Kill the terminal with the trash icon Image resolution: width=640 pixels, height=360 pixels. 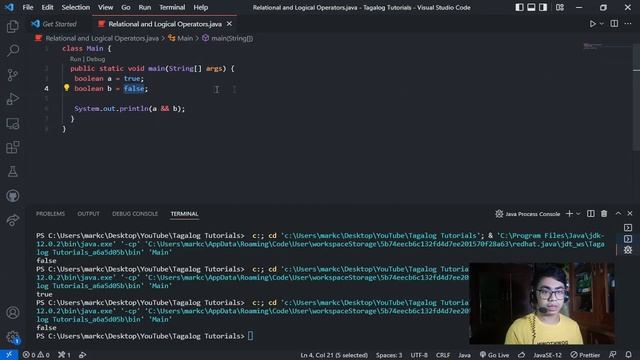point(604,213)
